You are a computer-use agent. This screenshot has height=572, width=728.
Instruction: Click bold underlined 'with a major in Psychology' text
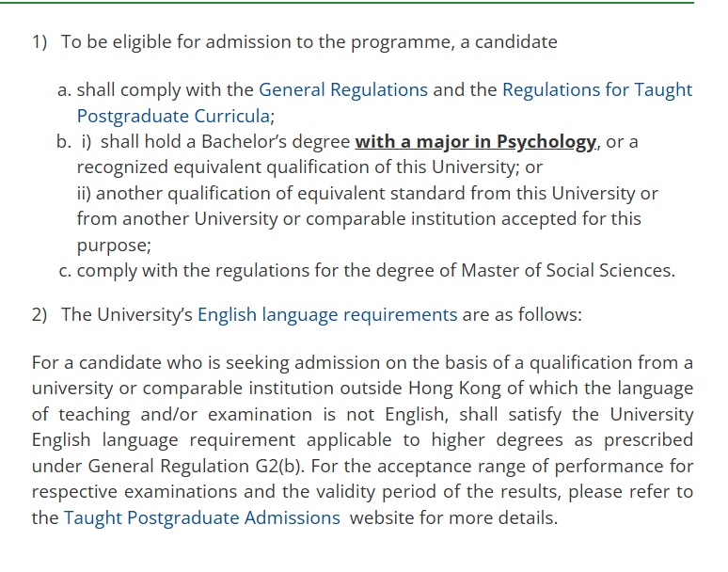(475, 142)
